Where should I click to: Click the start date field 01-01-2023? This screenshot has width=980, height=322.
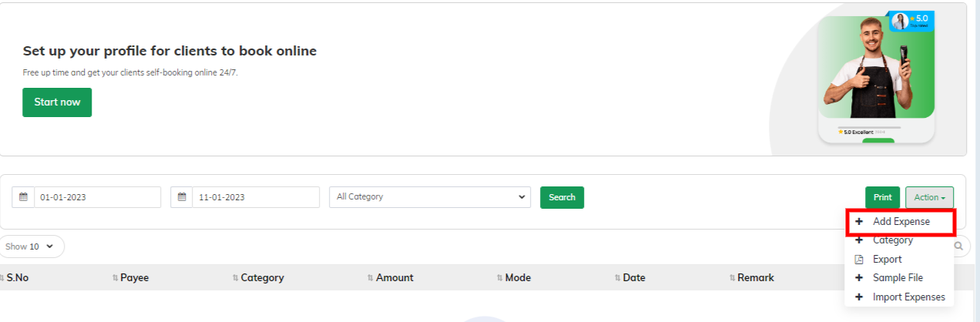(97, 197)
